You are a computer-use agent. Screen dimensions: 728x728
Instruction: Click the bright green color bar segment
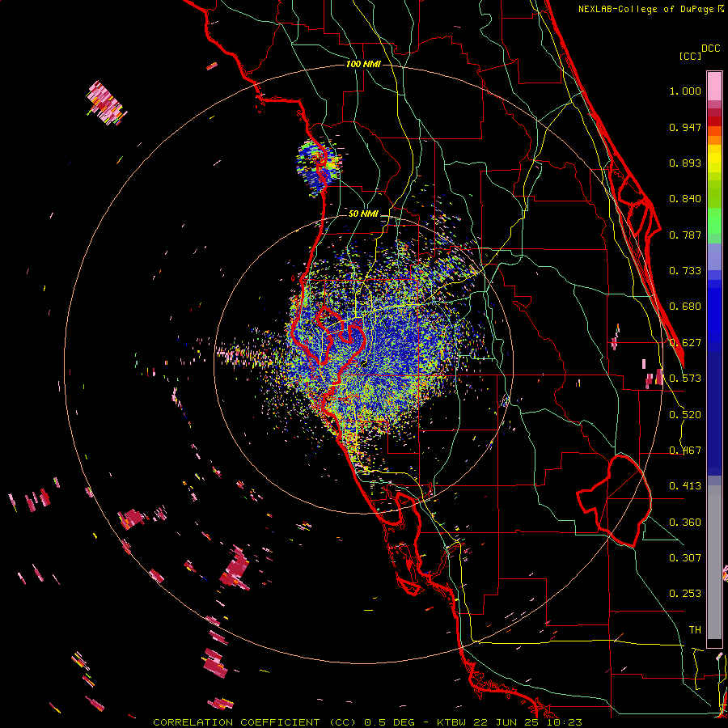coord(714,221)
